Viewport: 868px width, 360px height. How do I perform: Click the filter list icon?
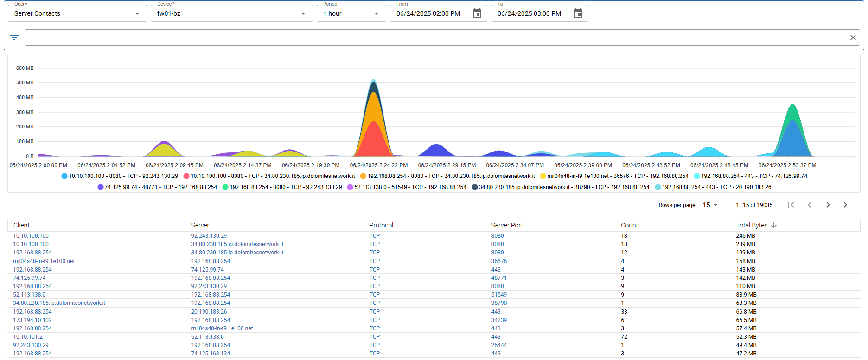14,38
